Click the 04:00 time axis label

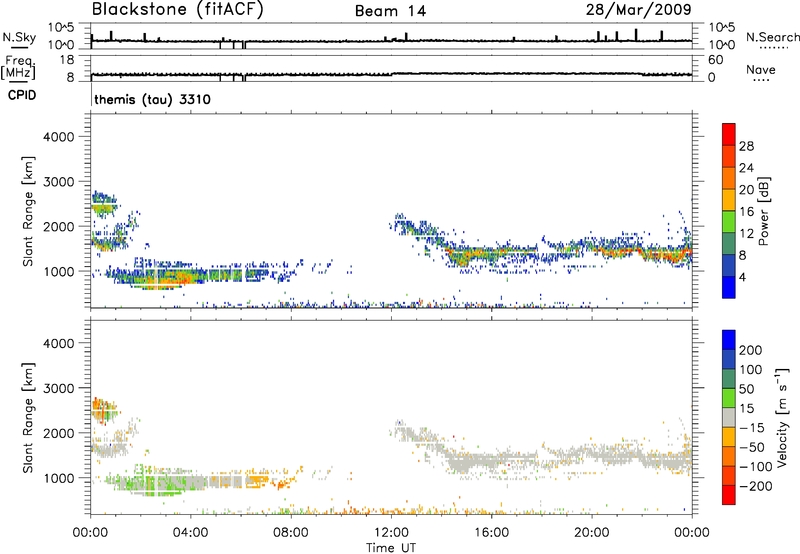point(191,533)
